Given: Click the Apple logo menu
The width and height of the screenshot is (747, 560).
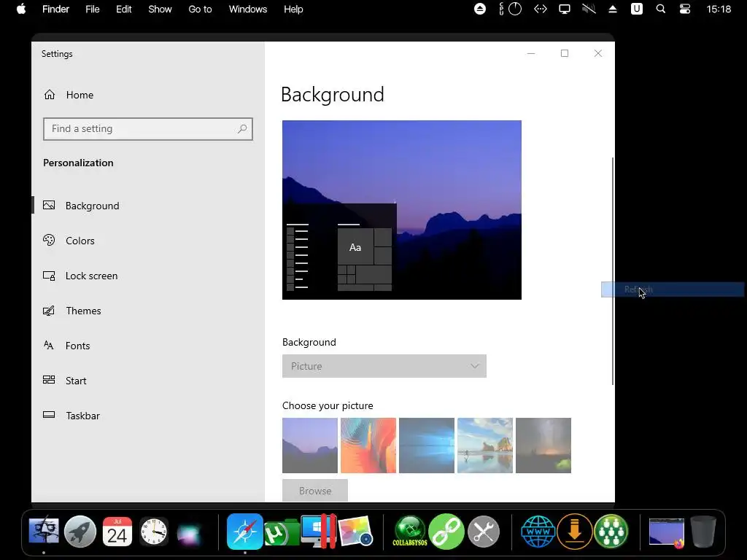Looking at the screenshot, I should point(21,9).
